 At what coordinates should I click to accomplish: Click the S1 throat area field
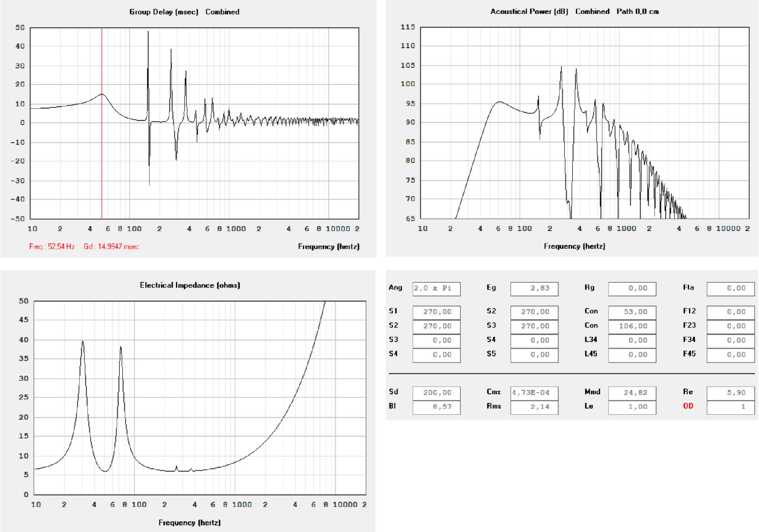click(x=436, y=312)
